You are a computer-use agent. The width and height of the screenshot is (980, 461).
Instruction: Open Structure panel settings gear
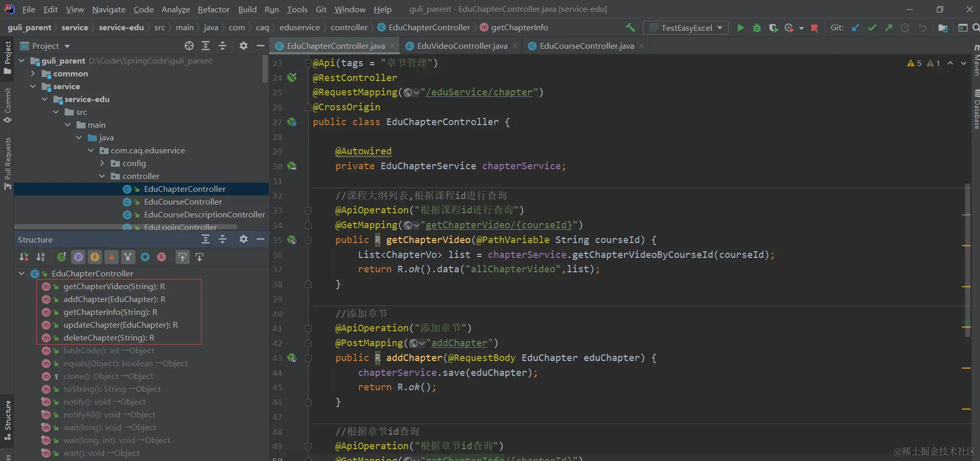click(x=244, y=239)
